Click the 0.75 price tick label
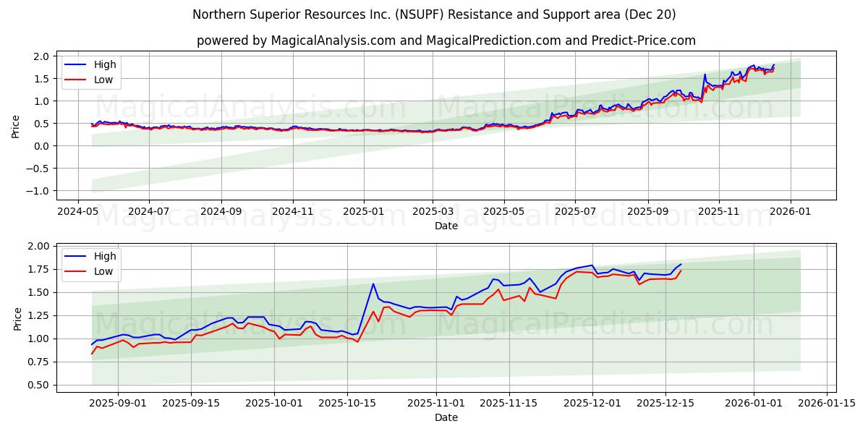This screenshot has height=434, width=868. [x=38, y=362]
